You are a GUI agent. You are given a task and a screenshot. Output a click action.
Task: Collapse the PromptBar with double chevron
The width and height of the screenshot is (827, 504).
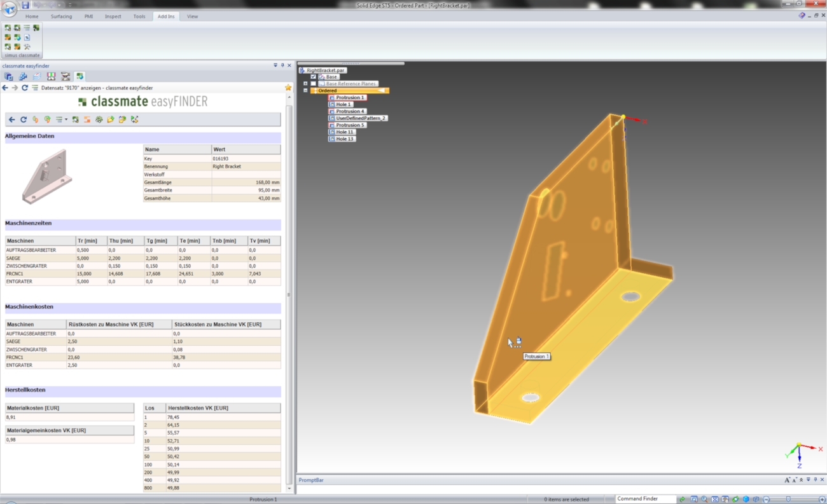(802, 480)
